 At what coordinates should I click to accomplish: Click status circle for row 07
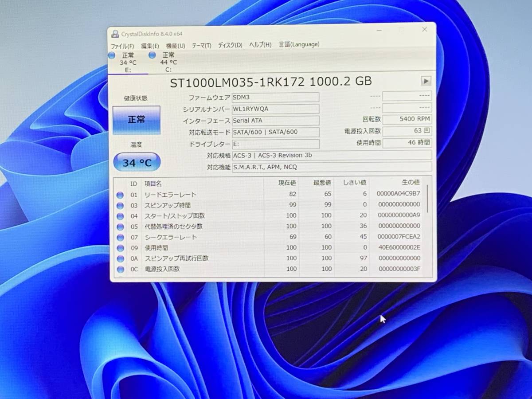coord(120,238)
